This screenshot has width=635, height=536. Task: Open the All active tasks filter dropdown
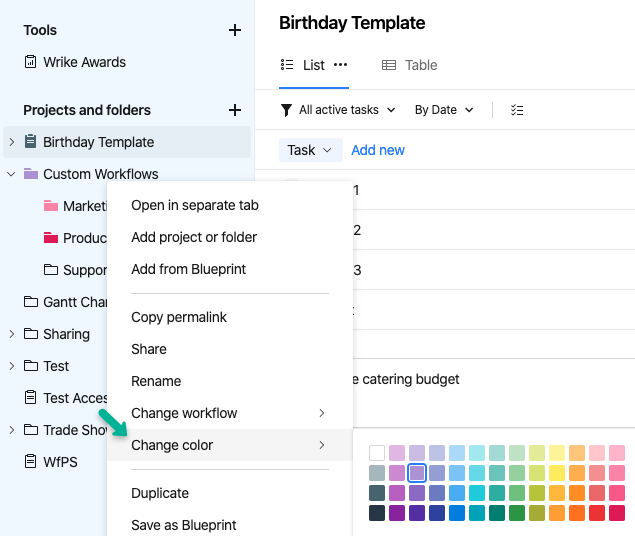point(338,110)
